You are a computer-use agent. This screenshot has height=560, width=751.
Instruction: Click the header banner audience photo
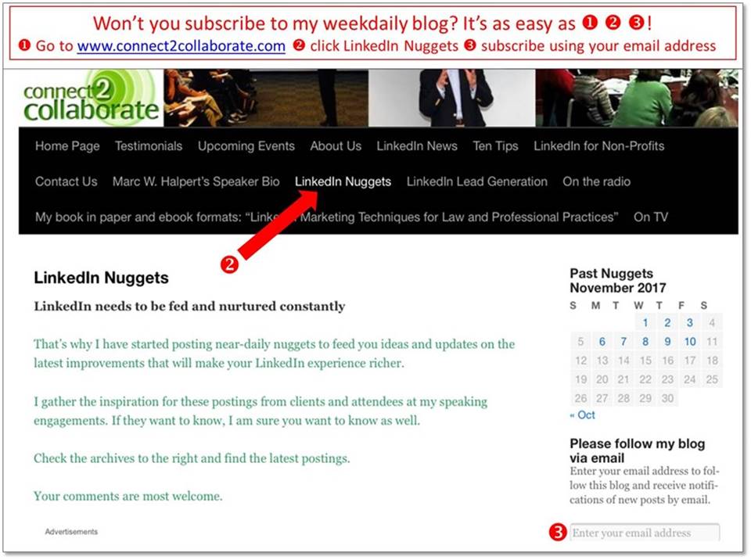point(635,98)
